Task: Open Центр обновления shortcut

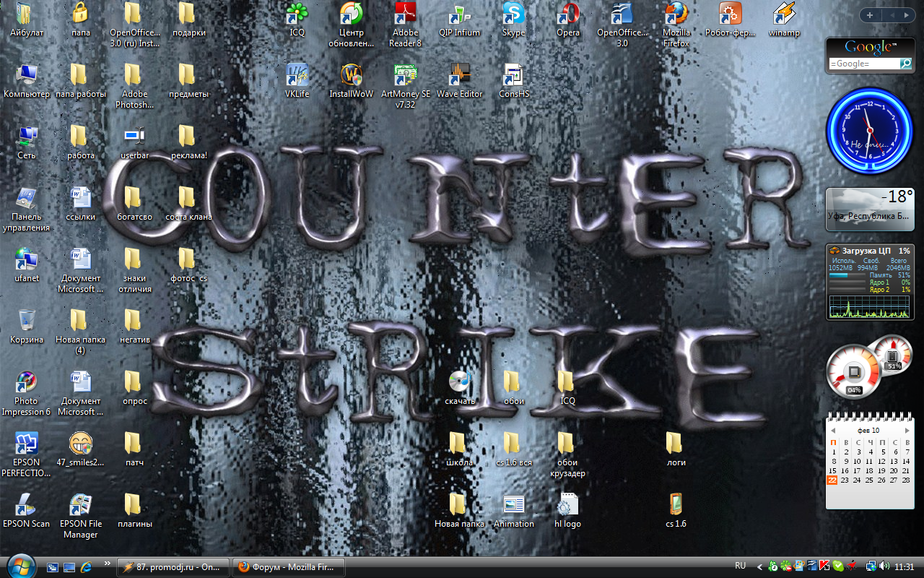Action: pyautogui.click(x=351, y=13)
